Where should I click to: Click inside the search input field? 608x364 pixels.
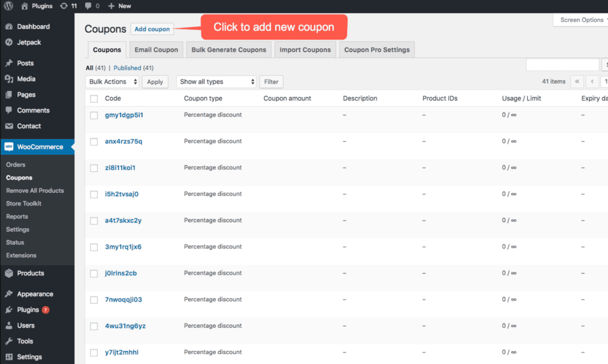coord(562,64)
